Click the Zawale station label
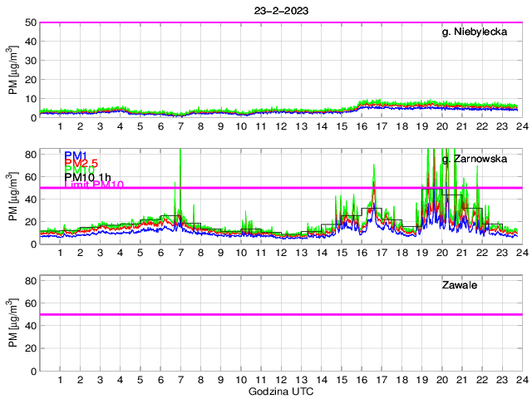The width and height of the screenshot is (532, 399). click(459, 286)
